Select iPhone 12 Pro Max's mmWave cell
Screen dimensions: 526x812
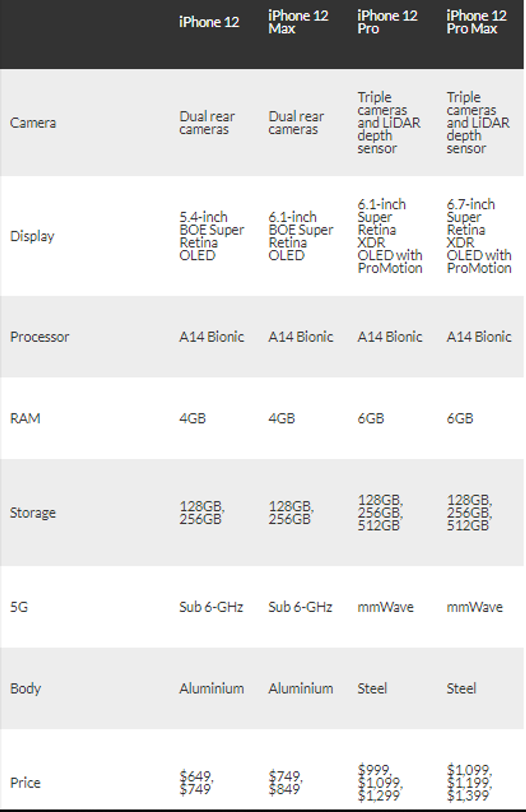click(474, 607)
